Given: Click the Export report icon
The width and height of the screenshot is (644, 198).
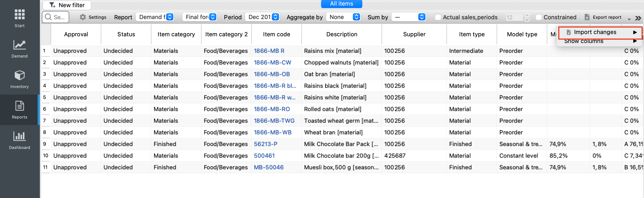Looking at the screenshot, I should tap(587, 17).
